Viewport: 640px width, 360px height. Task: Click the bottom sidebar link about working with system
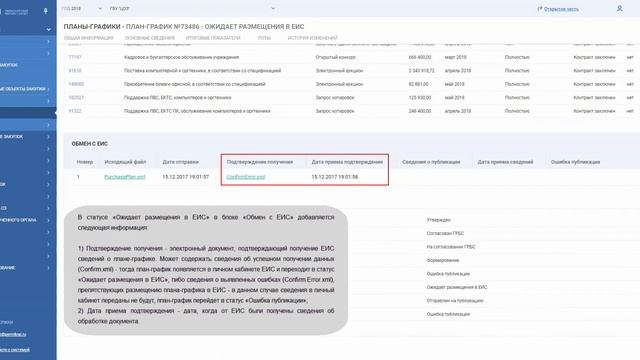coord(15,350)
